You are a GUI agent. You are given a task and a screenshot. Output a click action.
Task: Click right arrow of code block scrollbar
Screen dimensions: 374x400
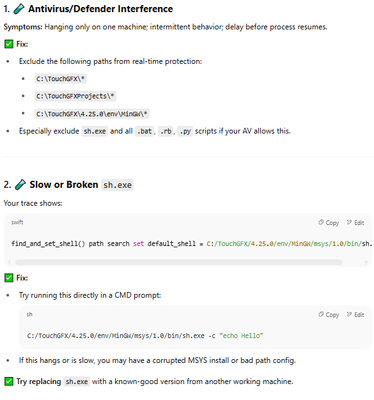(x=367, y=262)
